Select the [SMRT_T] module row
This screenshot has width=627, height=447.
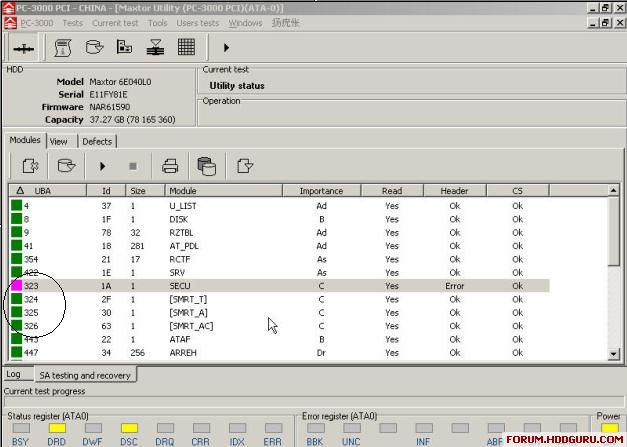279,299
